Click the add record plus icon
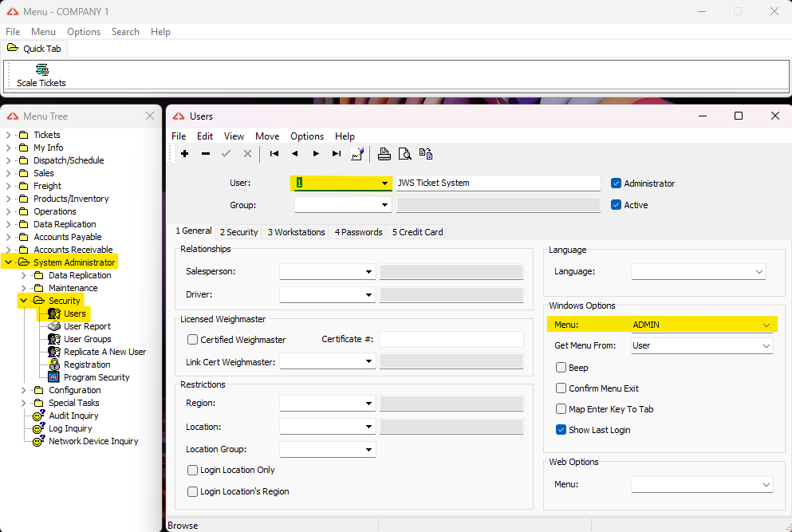 pyautogui.click(x=185, y=154)
